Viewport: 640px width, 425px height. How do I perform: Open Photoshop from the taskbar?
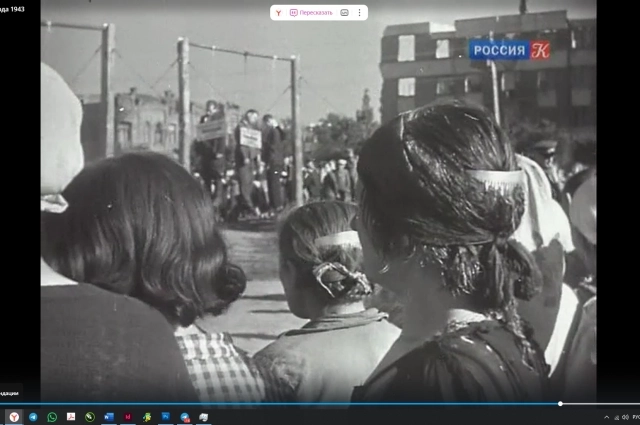166,417
